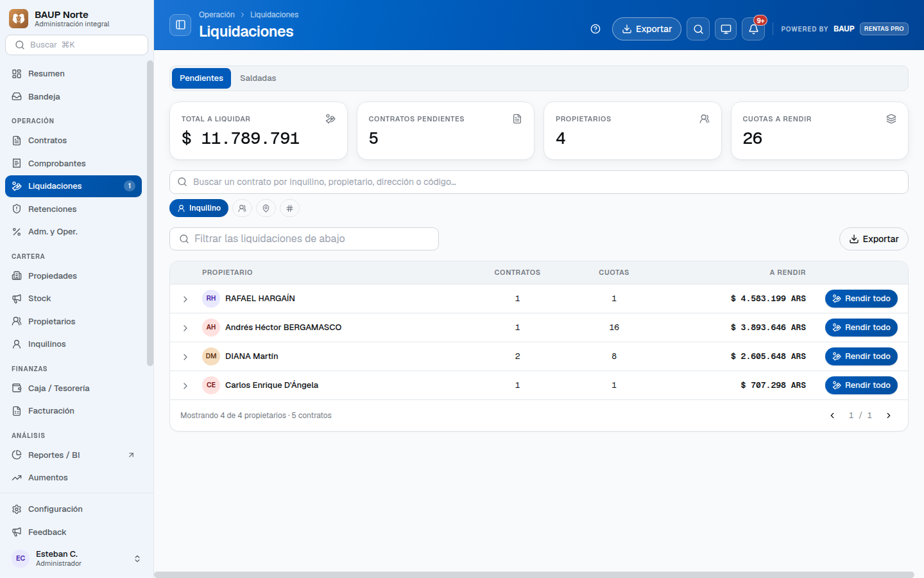This screenshot has height=578, width=924.
Task: Open Esteban C. user account menu
Action: coord(76,559)
